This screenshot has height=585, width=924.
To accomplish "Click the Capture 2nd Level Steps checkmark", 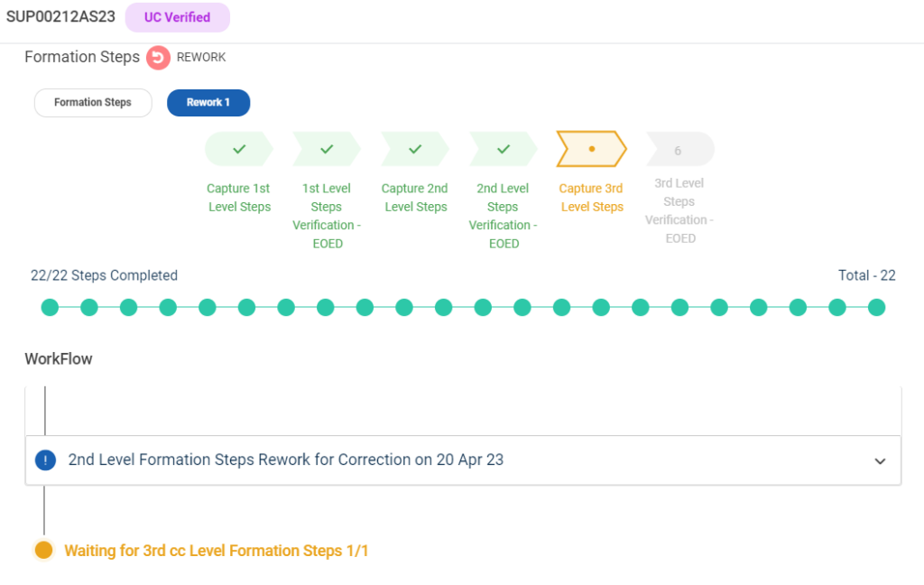I will (415, 149).
